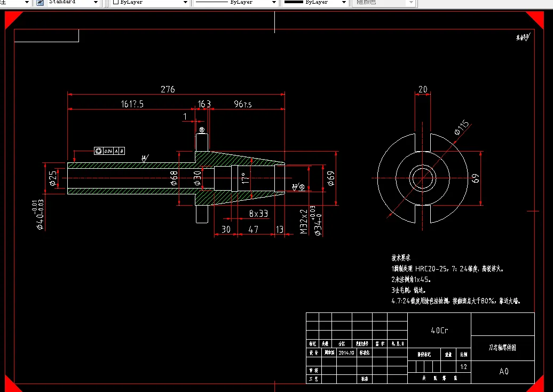The image size is (553, 392).
Task: Select the circled B datum symbol
Action: click(x=202, y=130)
